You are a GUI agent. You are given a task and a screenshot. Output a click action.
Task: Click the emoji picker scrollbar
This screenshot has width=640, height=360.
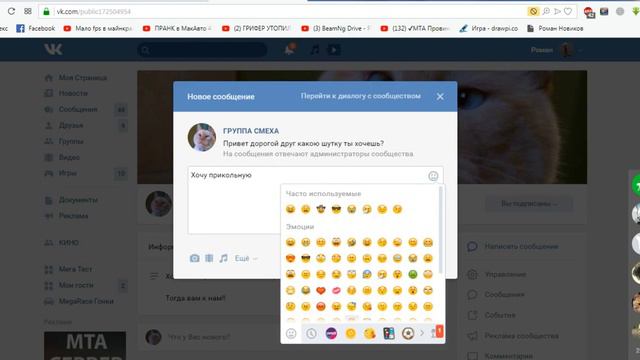click(440, 231)
